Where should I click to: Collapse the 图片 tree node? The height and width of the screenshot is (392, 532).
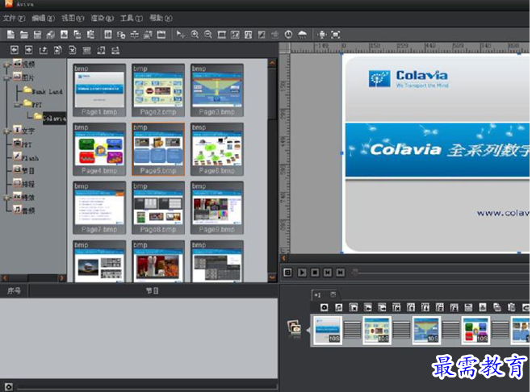coord(6,78)
